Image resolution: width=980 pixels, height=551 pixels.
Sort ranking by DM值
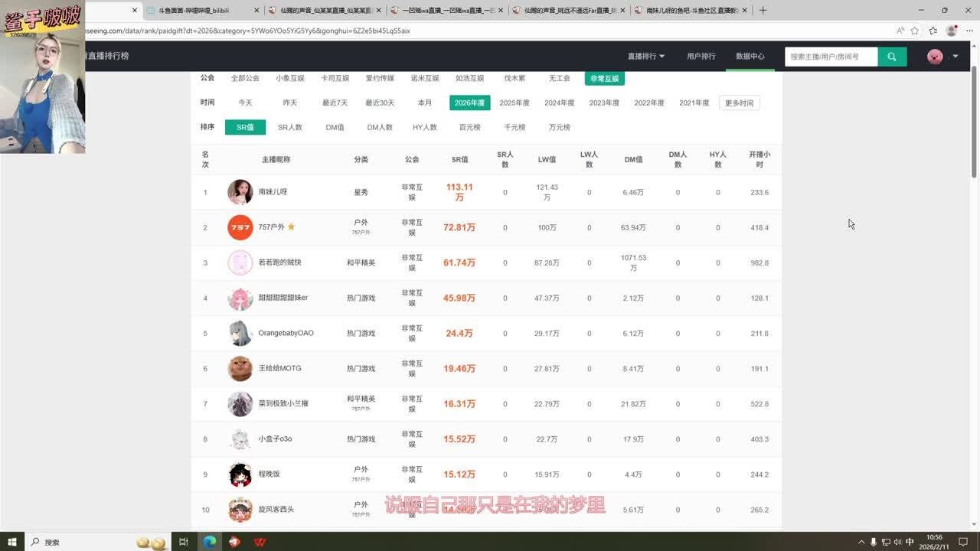click(x=335, y=128)
